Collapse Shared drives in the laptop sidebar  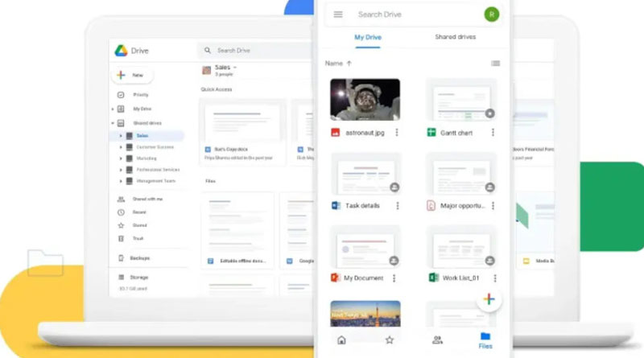[113, 123]
